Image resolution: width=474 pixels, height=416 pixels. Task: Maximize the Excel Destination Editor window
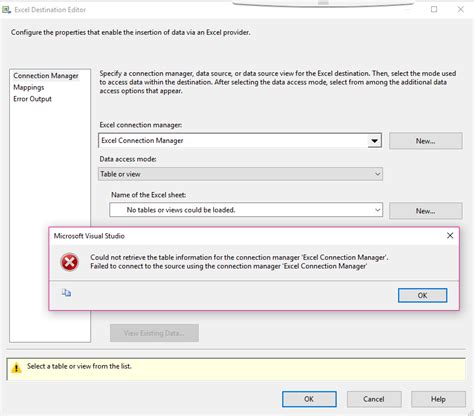(x=434, y=9)
